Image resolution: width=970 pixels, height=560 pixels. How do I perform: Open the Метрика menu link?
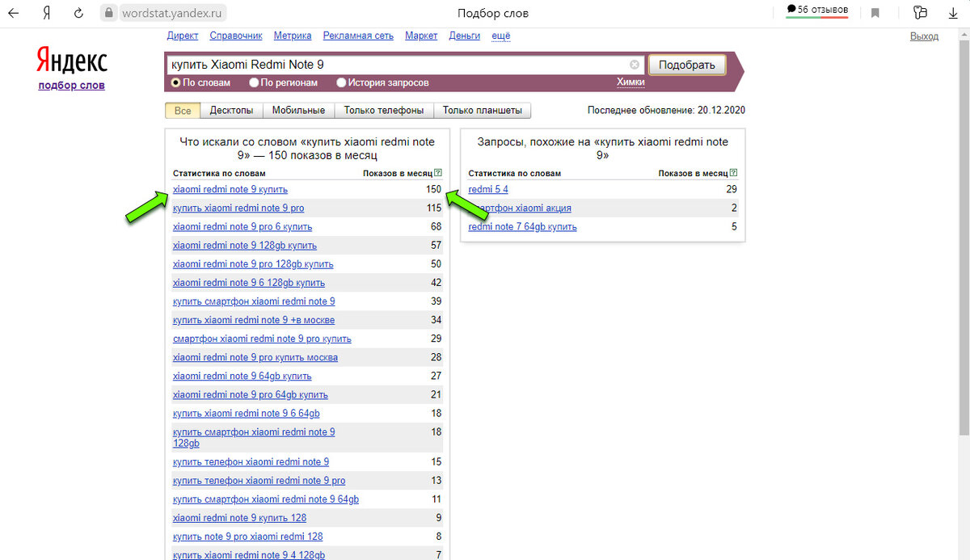pos(293,36)
